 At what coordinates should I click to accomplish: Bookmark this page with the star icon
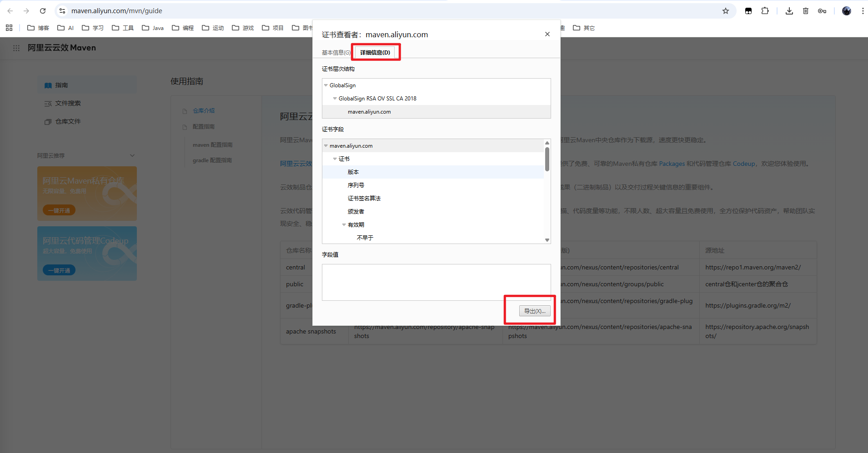click(x=725, y=11)
